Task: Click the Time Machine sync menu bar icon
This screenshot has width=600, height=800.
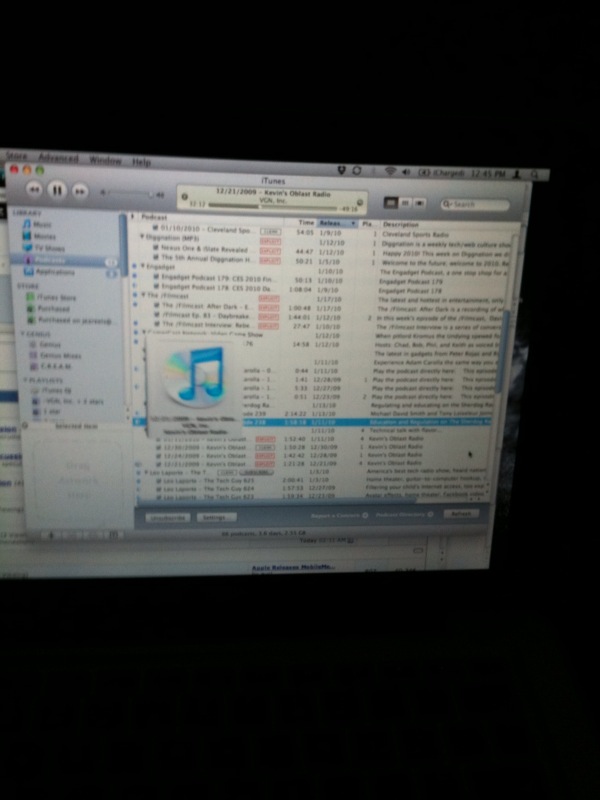Action: (357, 170)
